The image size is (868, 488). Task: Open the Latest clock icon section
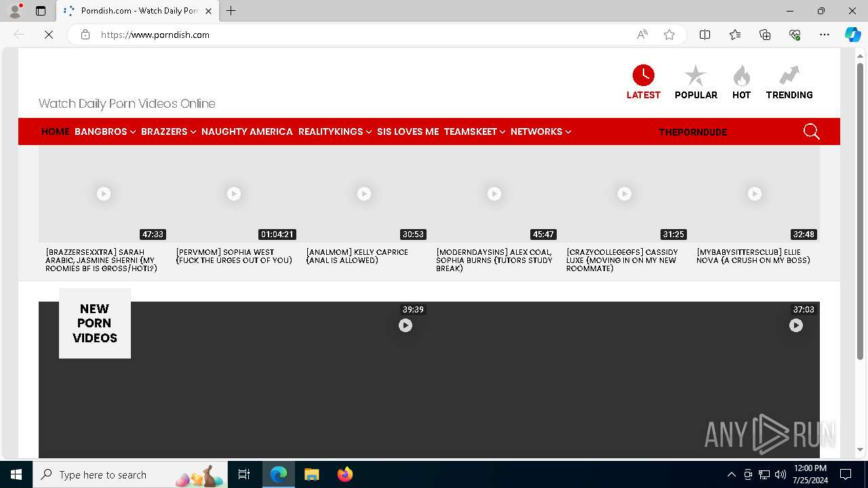(643, 82)
